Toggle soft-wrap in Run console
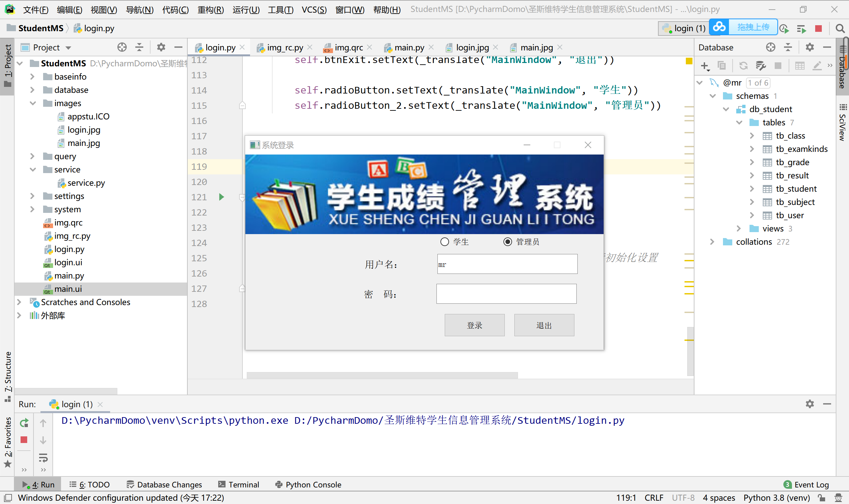Screen dimensions: 849x504 (43, 458)
